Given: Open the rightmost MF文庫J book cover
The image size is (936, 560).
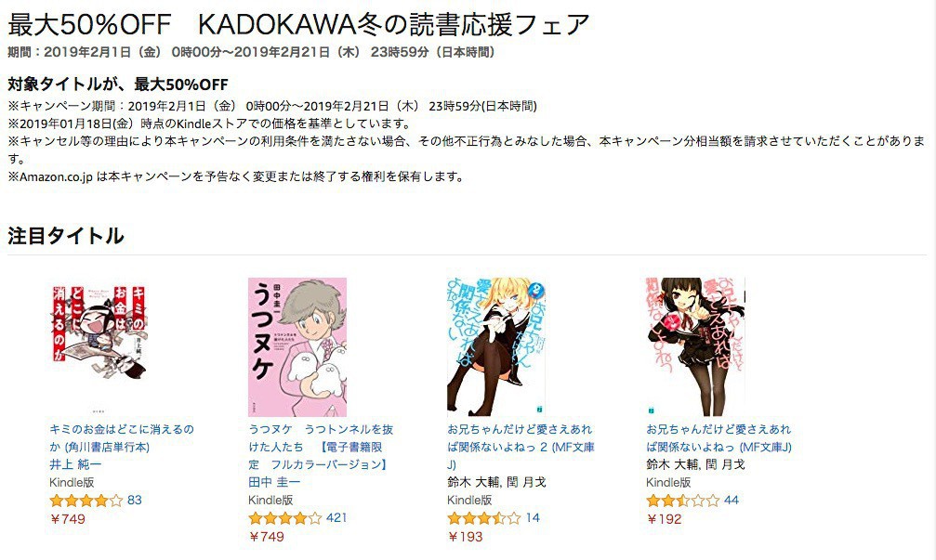Looking at the screenshot, I should 695,347.
